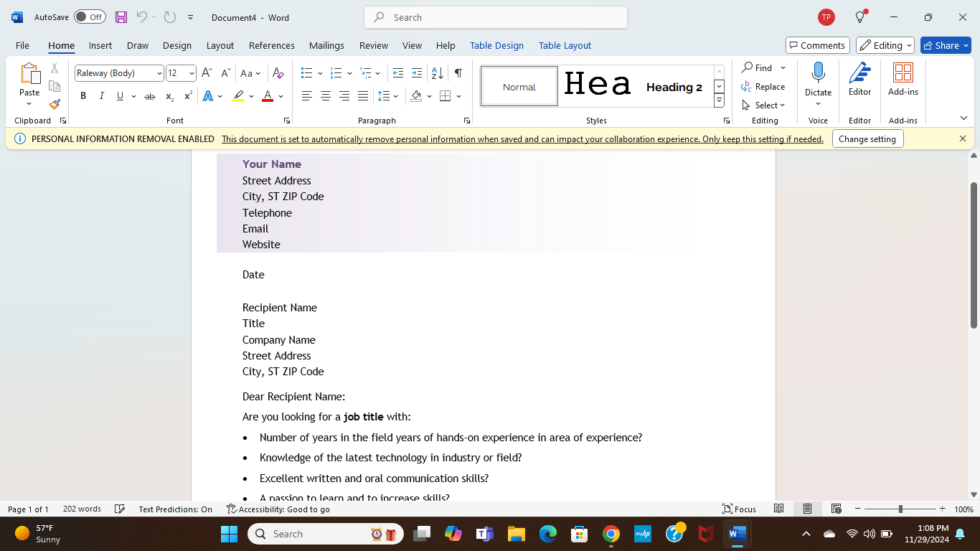Select the strikethrough formatting icon

pyautogui.click(x=150, y=95)
